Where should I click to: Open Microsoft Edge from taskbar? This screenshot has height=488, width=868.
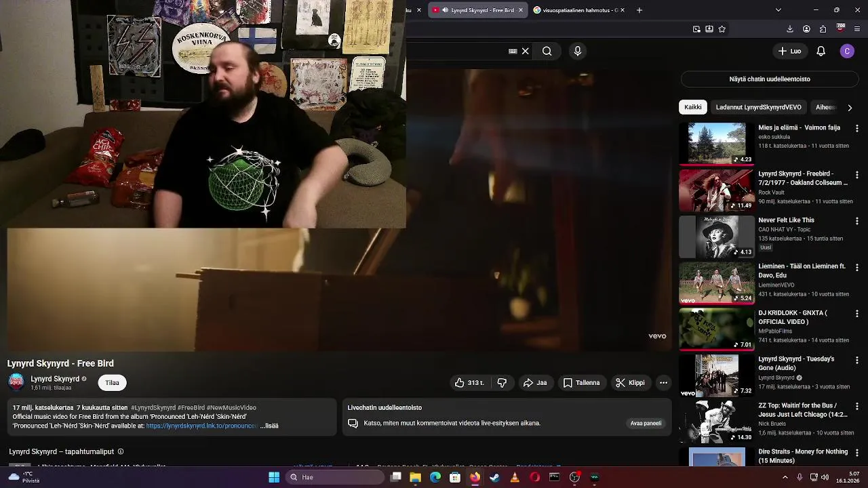(x=435, y=477)
